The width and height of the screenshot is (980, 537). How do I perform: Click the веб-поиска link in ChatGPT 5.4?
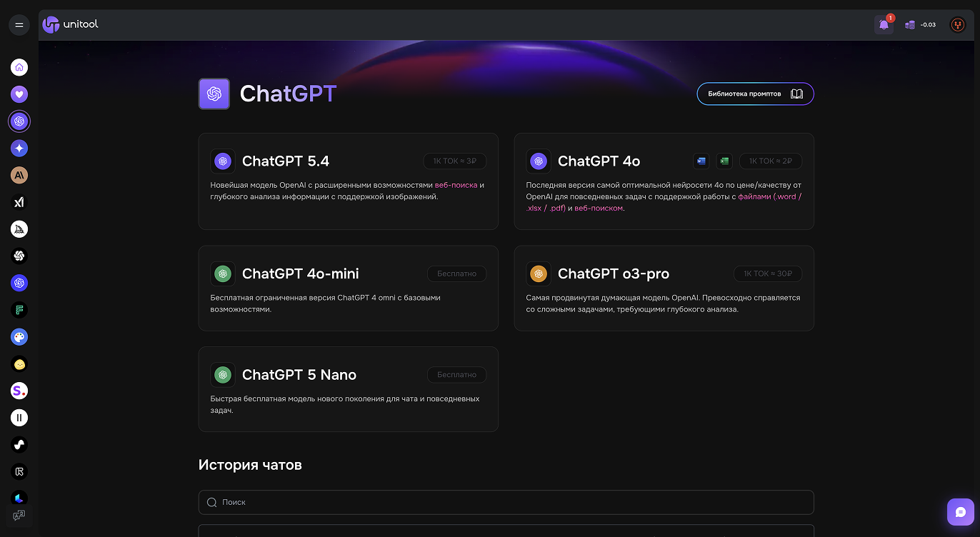(456, 185)
